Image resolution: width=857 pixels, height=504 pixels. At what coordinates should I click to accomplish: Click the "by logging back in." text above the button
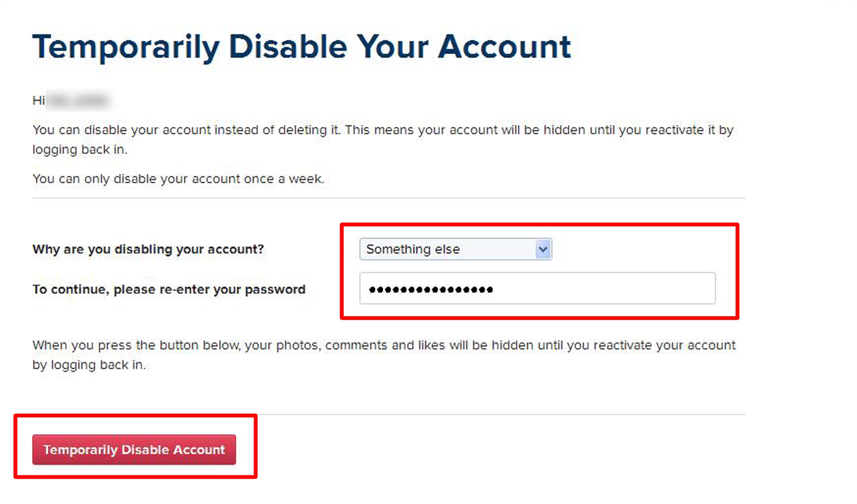89,365
